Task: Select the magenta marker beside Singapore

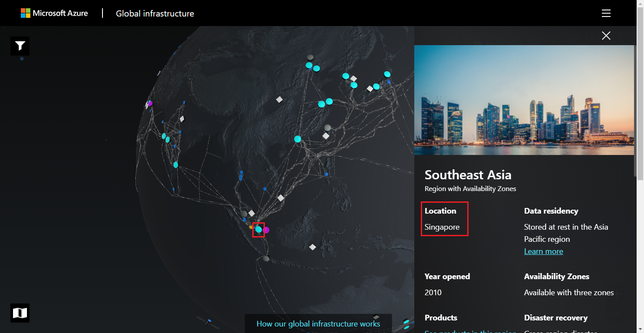Action: click(x=266, y=230)
